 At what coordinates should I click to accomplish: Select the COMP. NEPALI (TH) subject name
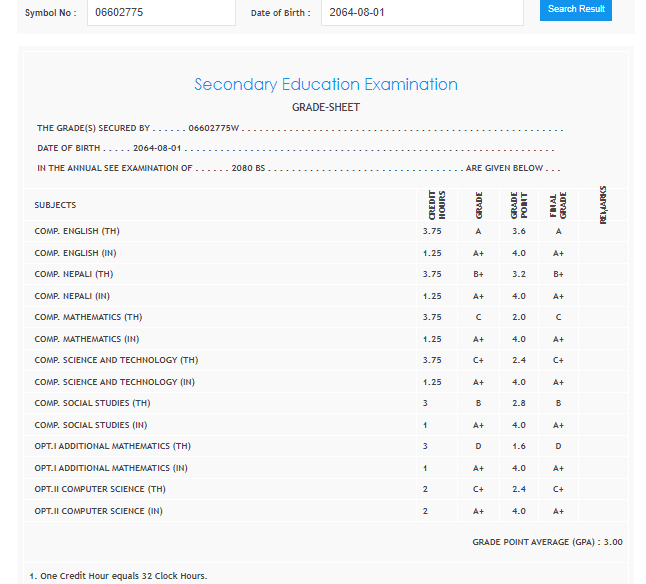click(x=74, y=274)
